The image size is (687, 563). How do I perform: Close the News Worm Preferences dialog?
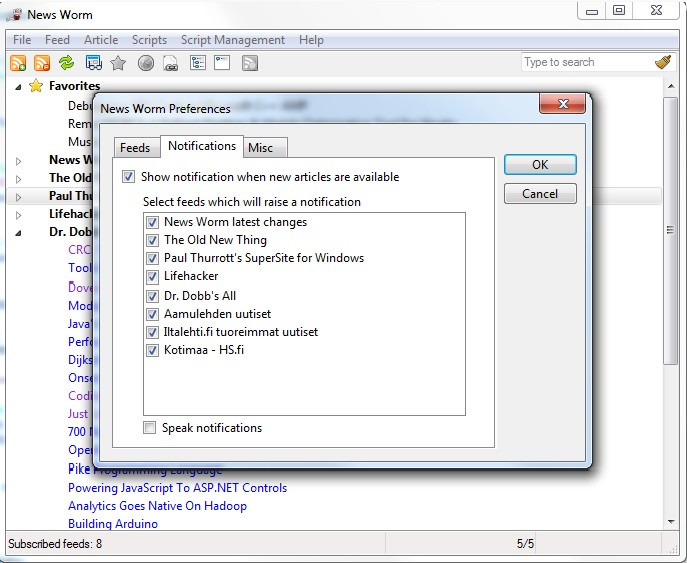pos(563,104)
